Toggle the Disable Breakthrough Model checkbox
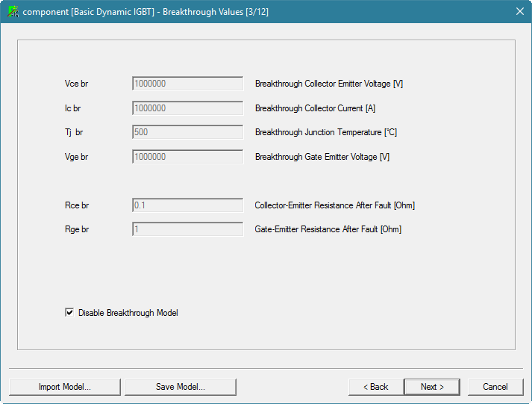Image resolution: width=532 pixels, height=404 pixels. (x=70, y=313)
